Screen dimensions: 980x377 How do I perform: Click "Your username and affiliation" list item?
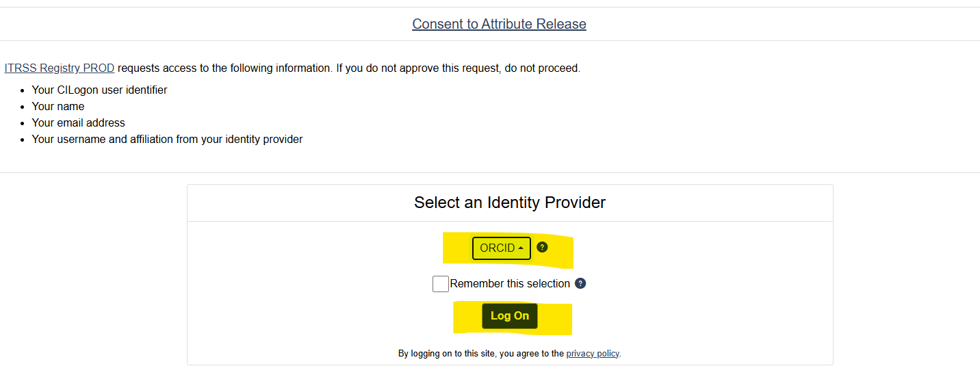[167, 139]
